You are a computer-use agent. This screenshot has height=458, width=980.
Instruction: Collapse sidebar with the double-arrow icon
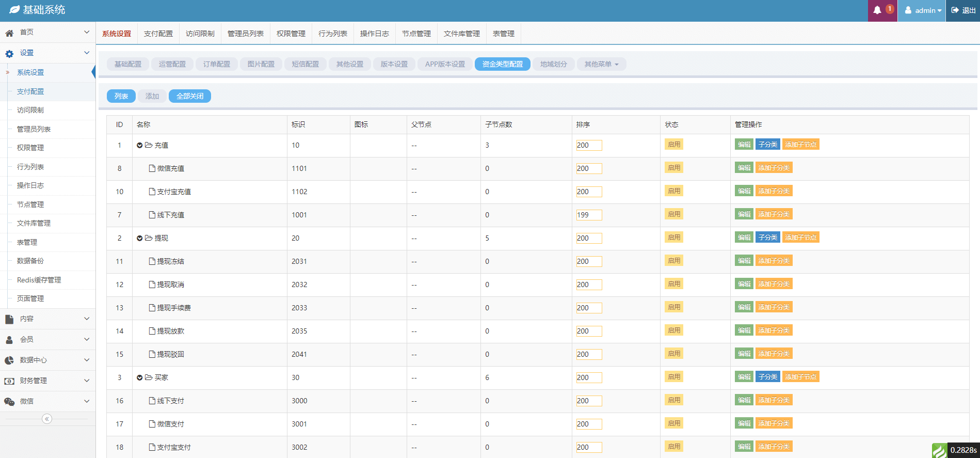click(47, 419)
